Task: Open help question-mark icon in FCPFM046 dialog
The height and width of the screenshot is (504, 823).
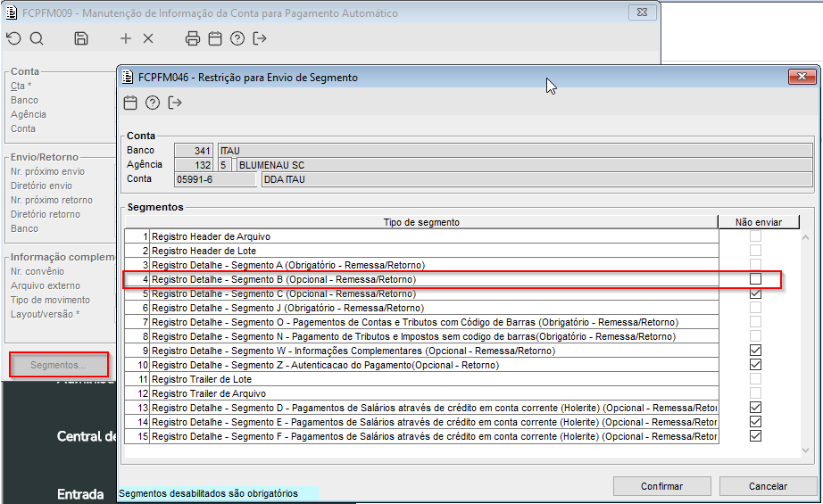Action: [153, 103]
